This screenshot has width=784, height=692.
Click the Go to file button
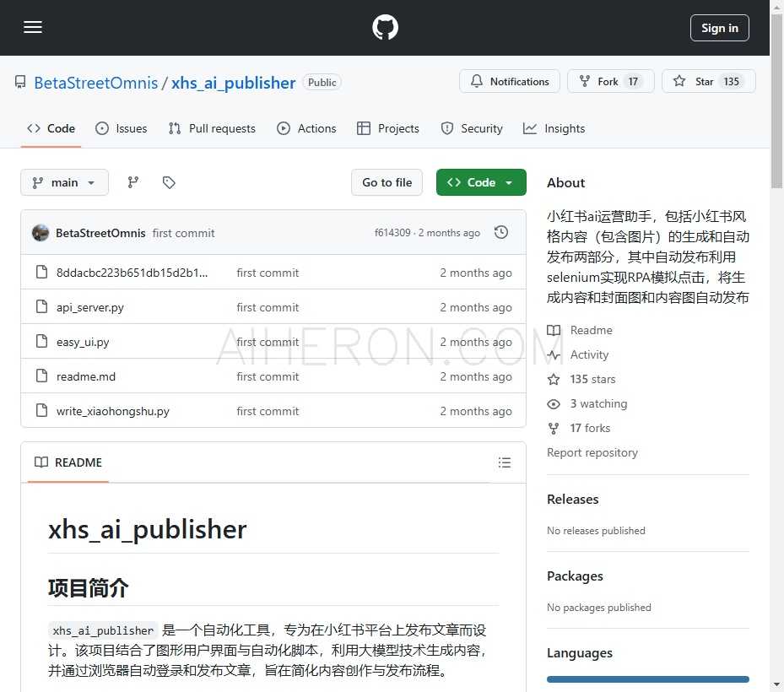(387, 182)
